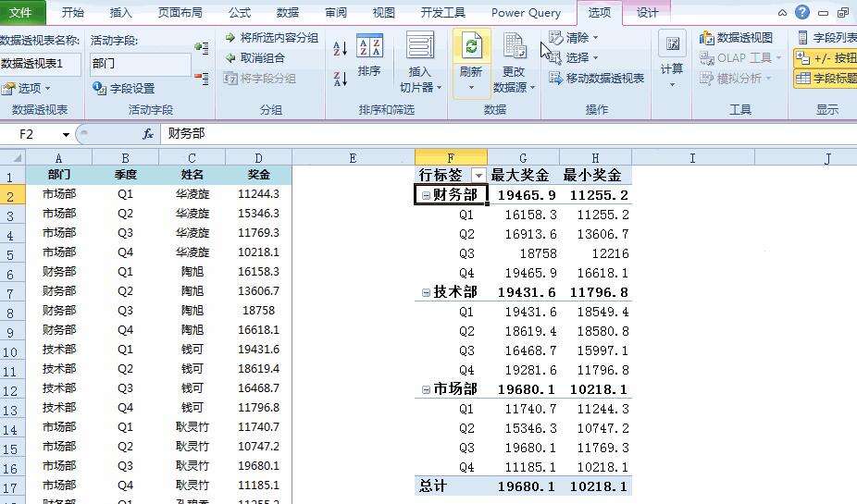Viewport: 857px width, 504px height.
Task: Select column header G
Action: pyautogui.click(x=523, y=158)
